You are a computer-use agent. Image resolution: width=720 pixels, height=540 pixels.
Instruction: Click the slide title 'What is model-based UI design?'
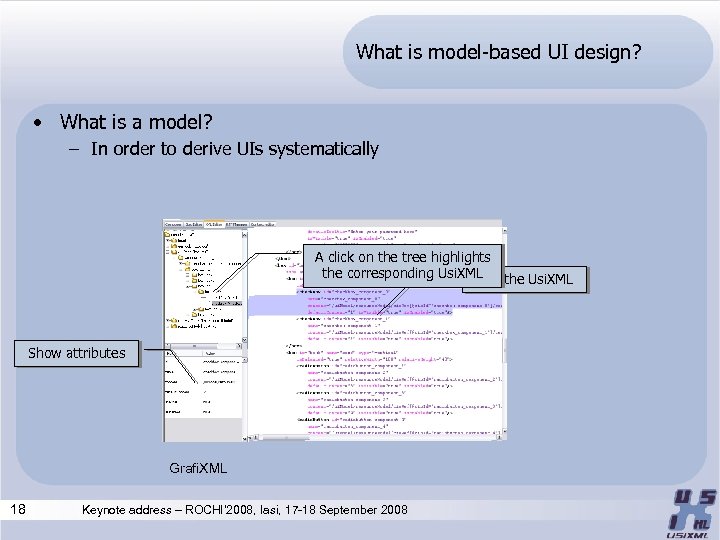click(x=498, y=51)
